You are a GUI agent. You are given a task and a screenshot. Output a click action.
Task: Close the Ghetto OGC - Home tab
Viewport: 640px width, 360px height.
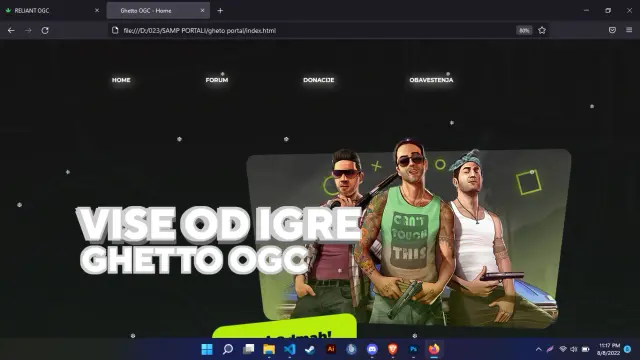coord(202,10)
